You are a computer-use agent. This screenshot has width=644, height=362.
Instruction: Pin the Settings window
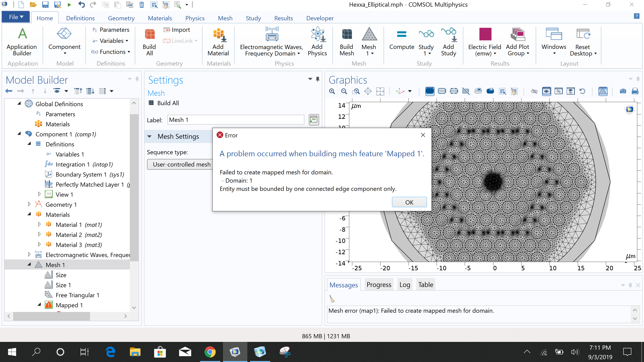click(x=318, y=79)
